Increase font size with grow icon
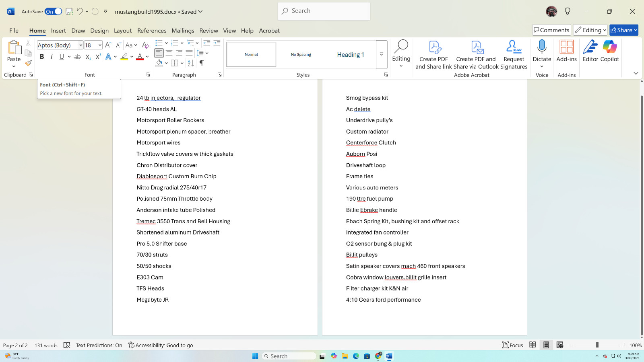Image resolution: width=644 pixels, height=362 pixels. pyautogui.click(x=108, y=45)
